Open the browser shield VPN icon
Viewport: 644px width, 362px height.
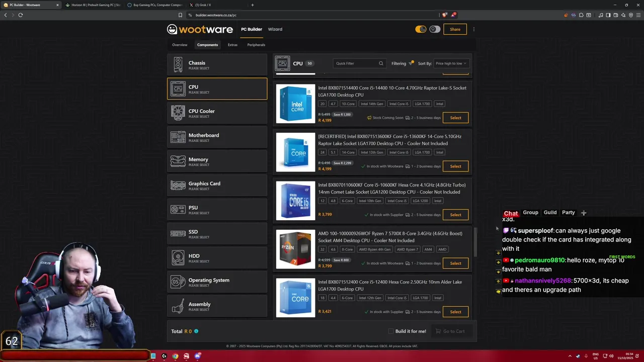[x=631, y=15]
